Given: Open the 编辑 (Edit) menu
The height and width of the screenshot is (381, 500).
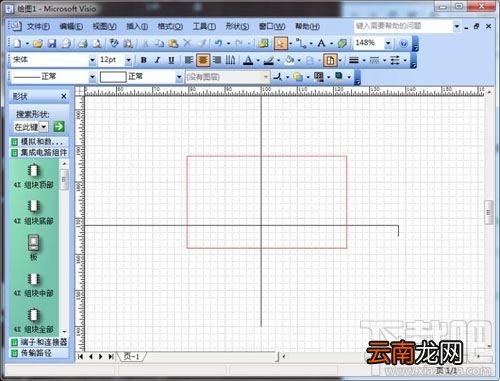Looking at the screenshot, I should pyautogui.click(x=71, y=26).
